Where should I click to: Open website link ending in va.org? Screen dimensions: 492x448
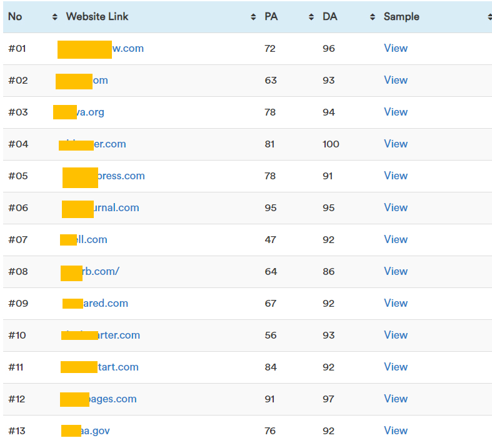91,112
